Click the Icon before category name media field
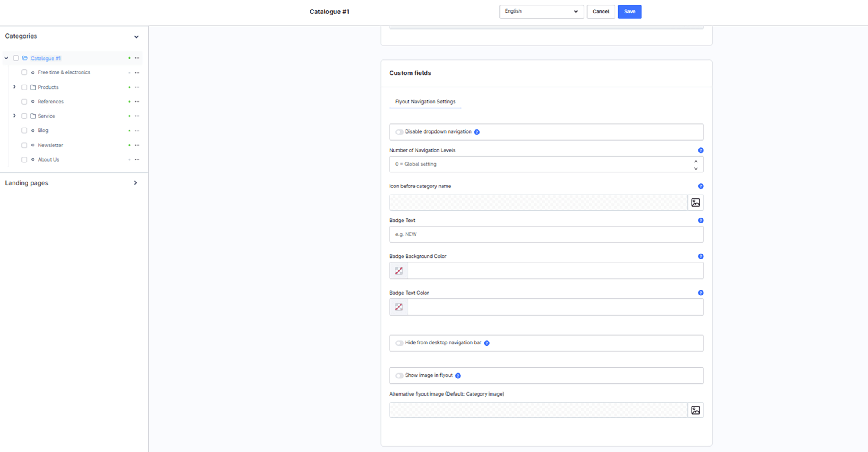868x452 pixels. 539,203
